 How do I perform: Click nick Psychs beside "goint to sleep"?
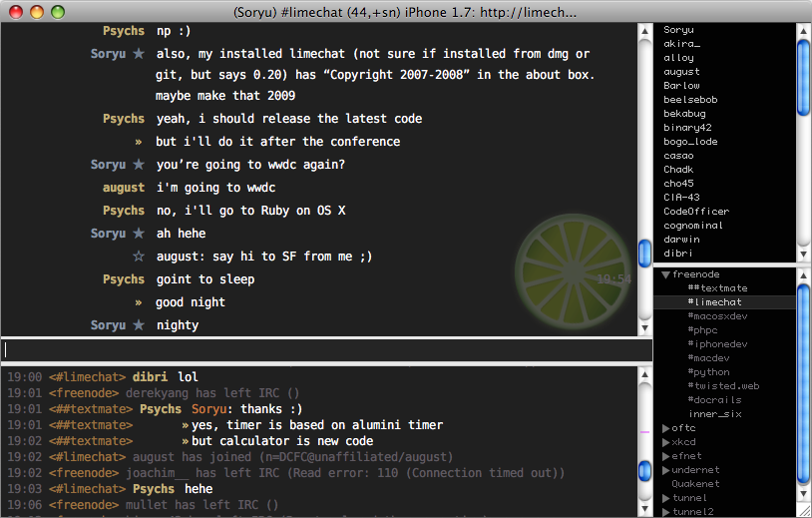[x=124, y=279]
